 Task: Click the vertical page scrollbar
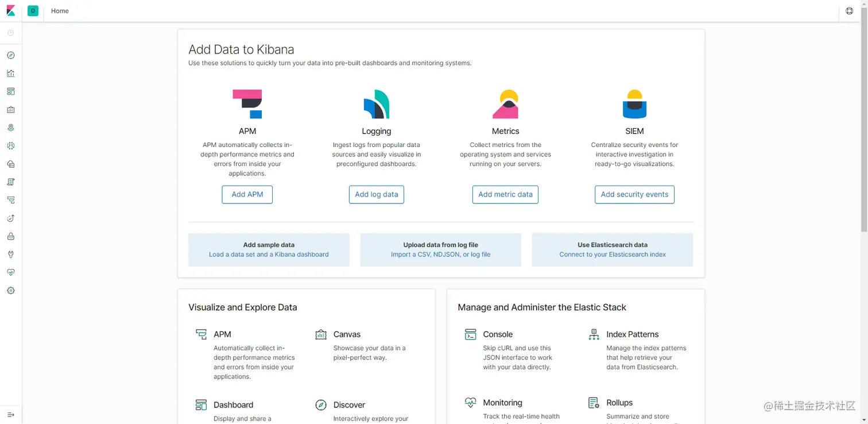[864, 126]
